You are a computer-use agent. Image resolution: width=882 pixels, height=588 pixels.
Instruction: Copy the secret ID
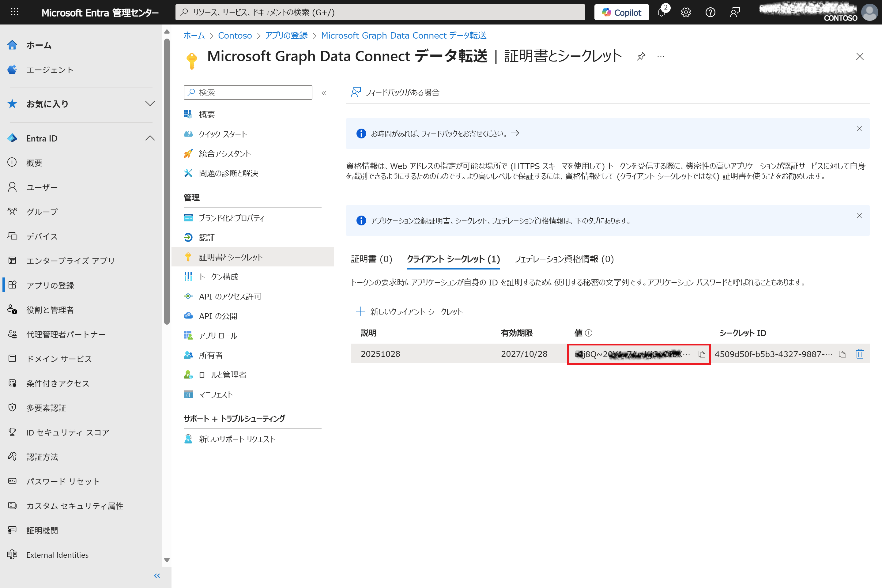(x=842, y=354)
